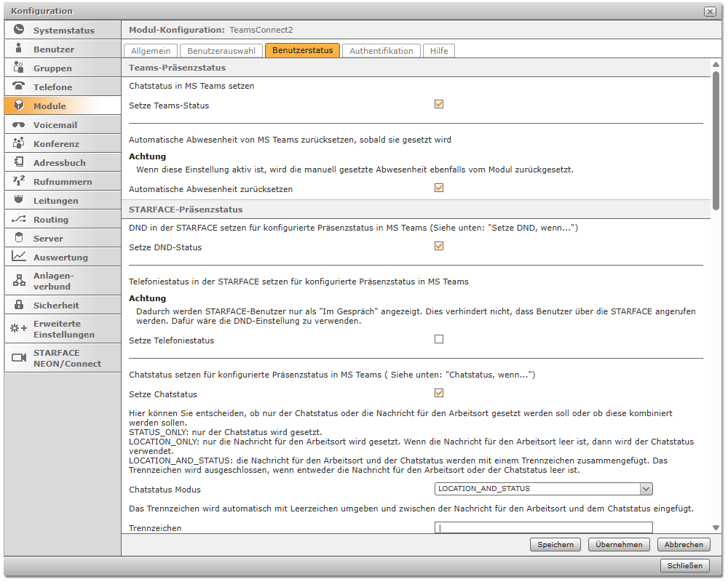This screenshot has width=728, height=582.
Task: Click the Benutzer person icon
Action: (19, 48)
